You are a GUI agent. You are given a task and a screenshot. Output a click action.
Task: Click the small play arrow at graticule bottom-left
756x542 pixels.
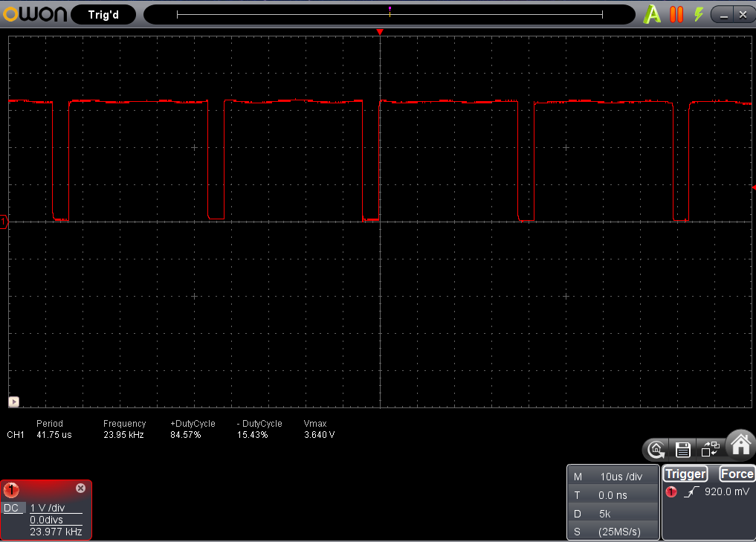(x=13, y=401)
